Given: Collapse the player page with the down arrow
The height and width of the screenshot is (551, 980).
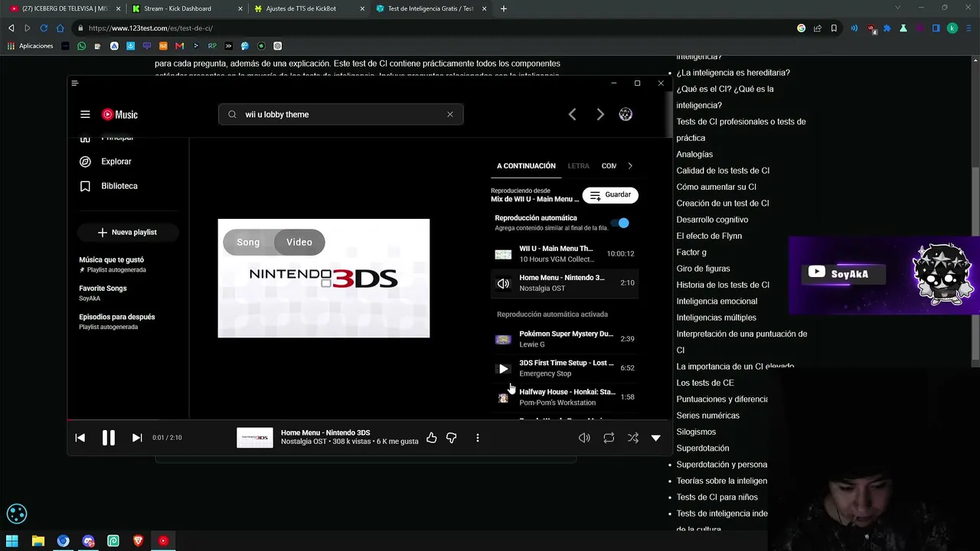Looking at the screenshot, I should click(x=656, y=438).
